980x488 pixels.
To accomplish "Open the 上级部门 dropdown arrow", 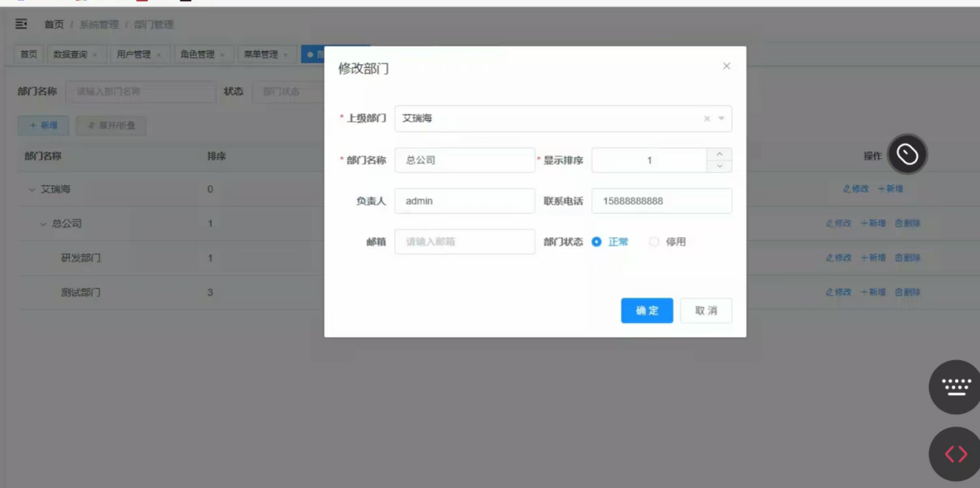I will point(721,119).
